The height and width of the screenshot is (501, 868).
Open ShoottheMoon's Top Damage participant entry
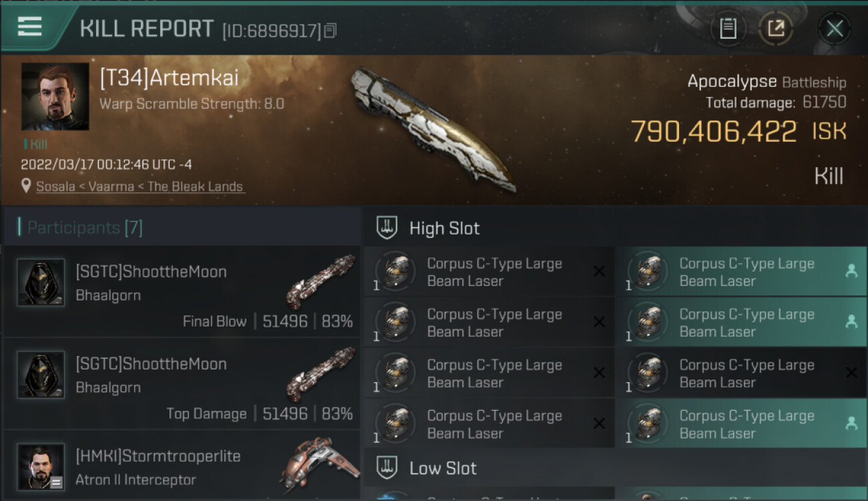pyautogui.click(x=182, y=383)
